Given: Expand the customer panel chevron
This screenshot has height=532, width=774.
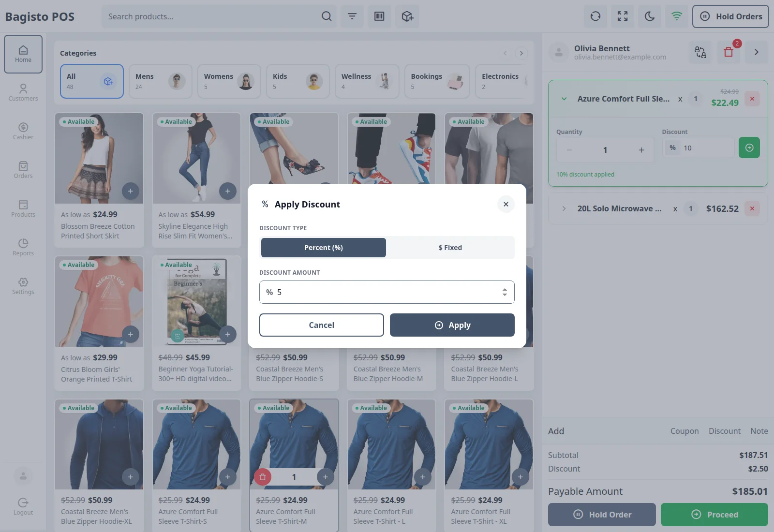Looking at the screenshot, I should [757, 52].
